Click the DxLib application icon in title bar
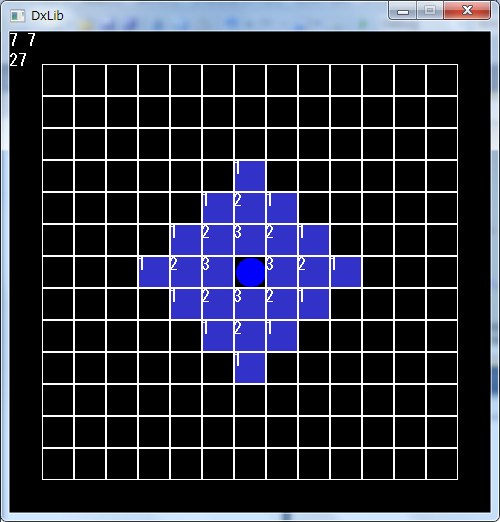The width and height of the screenshot is (500, 522). tap(17, 16)
